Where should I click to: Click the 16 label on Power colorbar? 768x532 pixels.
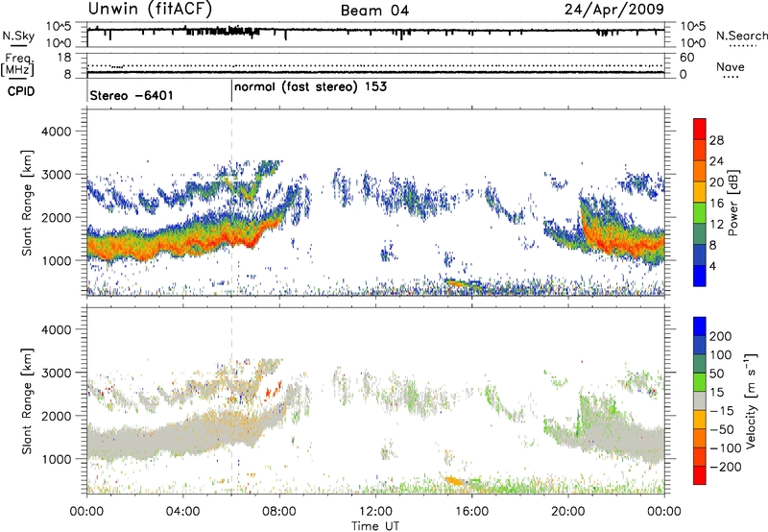(716, 204)
